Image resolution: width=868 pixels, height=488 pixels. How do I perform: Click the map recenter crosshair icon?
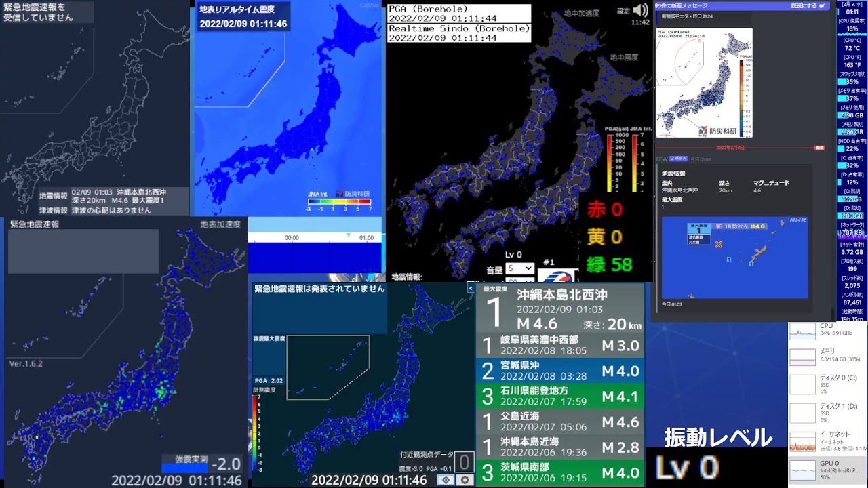[x=446, y=480]
